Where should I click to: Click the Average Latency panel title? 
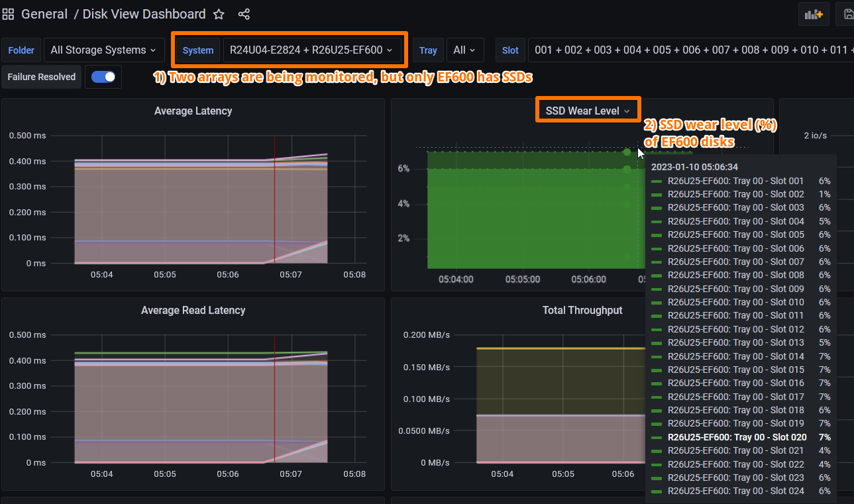pyautogui.click(x=193, y=111)
